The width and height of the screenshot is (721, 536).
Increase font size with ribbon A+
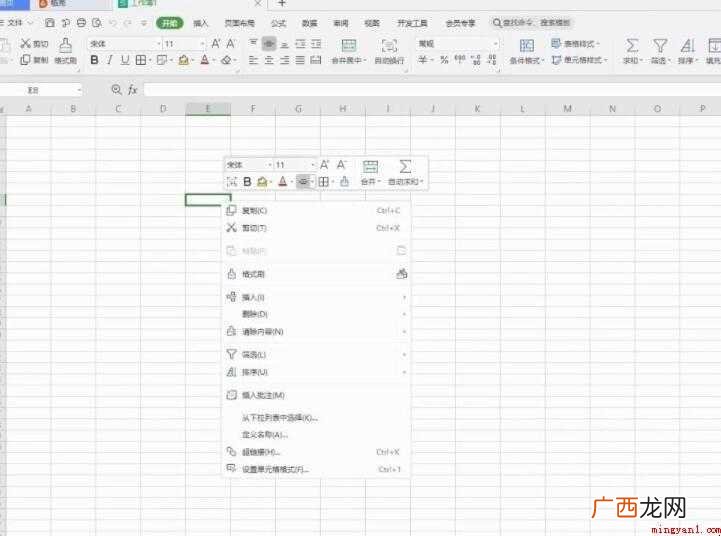pyautogui.click(x=215, y=44)
